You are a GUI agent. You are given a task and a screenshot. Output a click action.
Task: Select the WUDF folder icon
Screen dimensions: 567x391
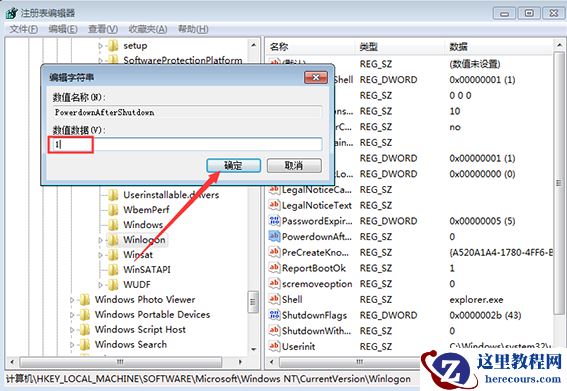pos(113,285)
